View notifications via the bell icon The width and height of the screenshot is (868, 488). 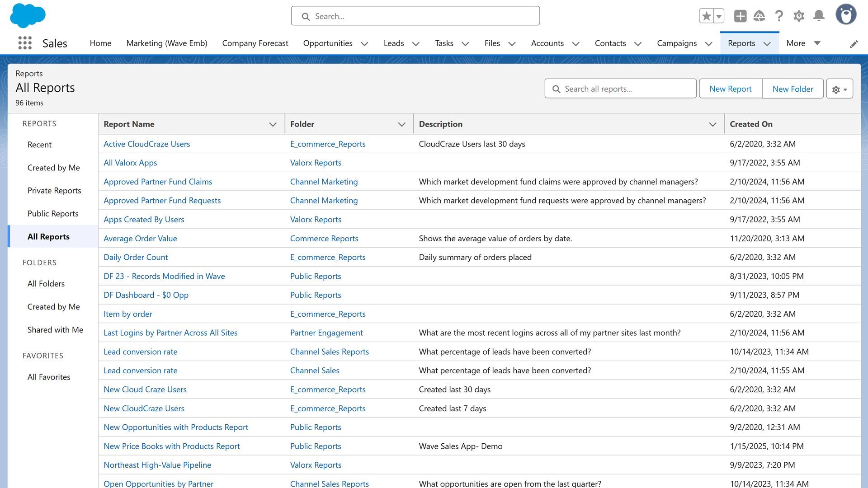pos(818,15)
